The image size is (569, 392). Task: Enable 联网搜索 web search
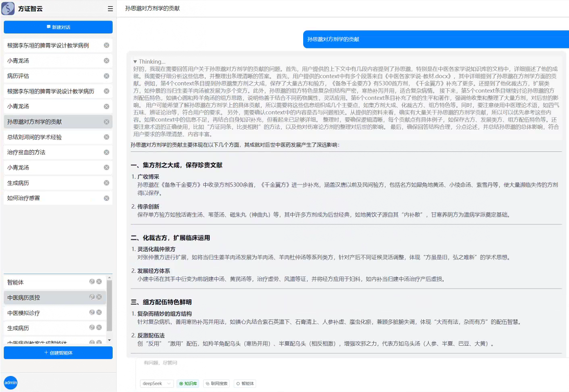pyautogui.click(x=216, y=383)
